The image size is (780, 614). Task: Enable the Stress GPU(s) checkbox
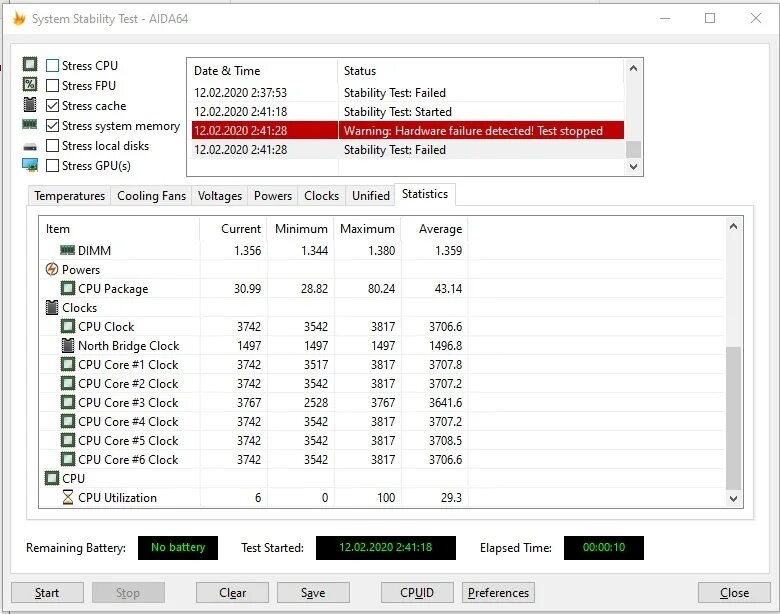click(x=52, y=165)
